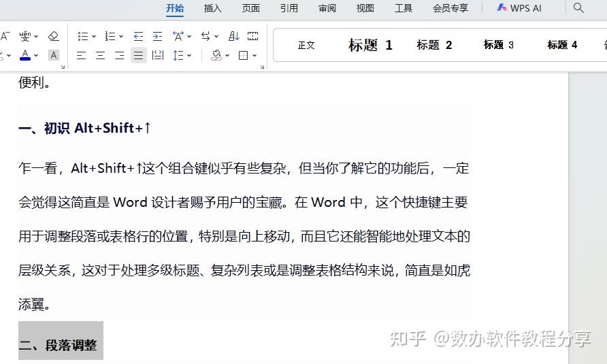Click the WPS AI button

519,8
